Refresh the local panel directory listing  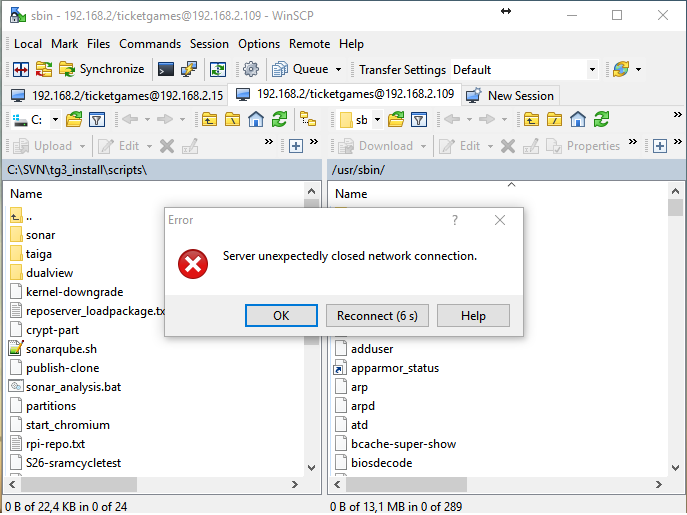(279, 120)
